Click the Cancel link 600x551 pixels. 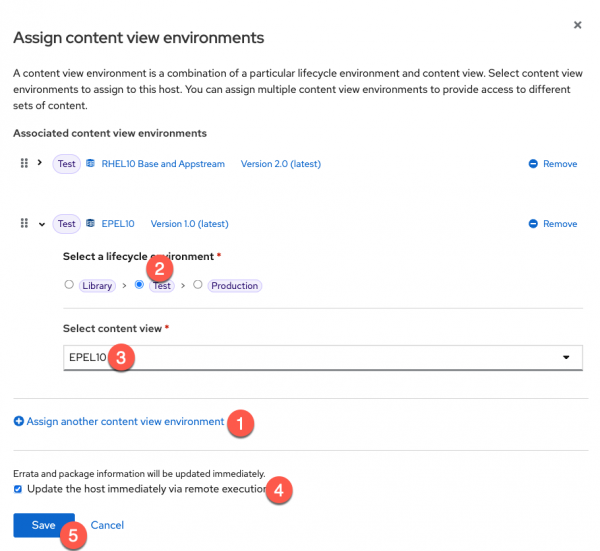pos(107,525)
